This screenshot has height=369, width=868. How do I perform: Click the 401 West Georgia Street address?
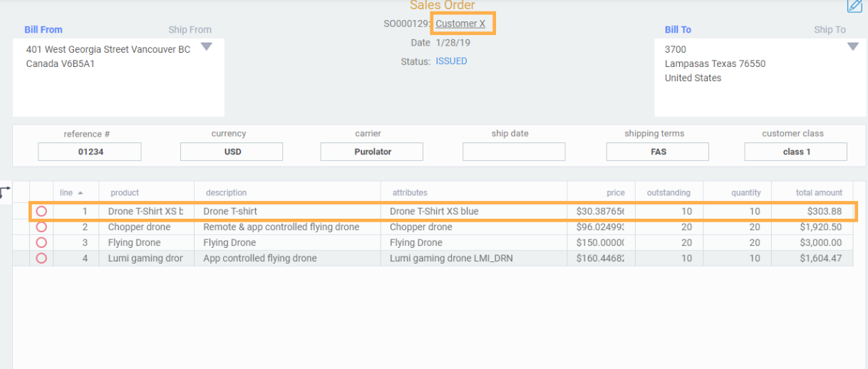(x=108, y=50)
